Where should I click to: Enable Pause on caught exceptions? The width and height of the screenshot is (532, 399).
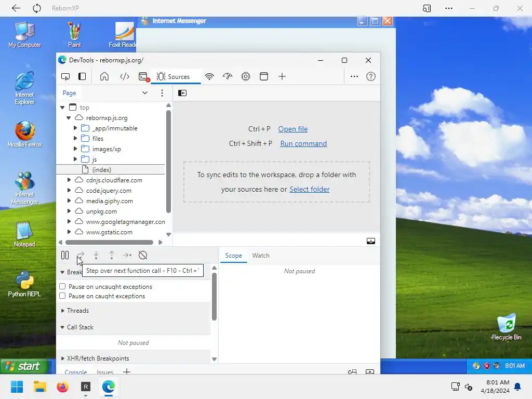(62, 296)
